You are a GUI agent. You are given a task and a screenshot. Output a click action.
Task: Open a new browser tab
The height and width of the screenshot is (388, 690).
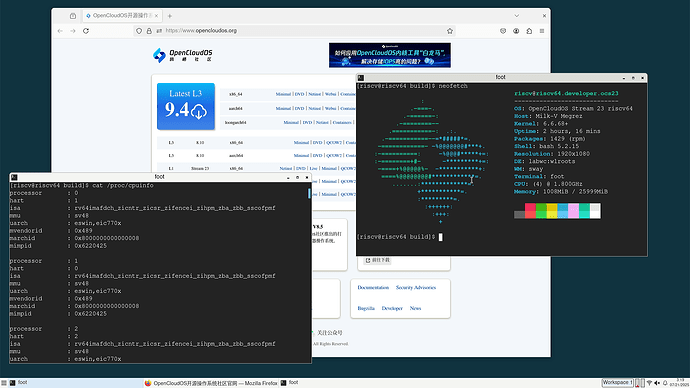169,16
